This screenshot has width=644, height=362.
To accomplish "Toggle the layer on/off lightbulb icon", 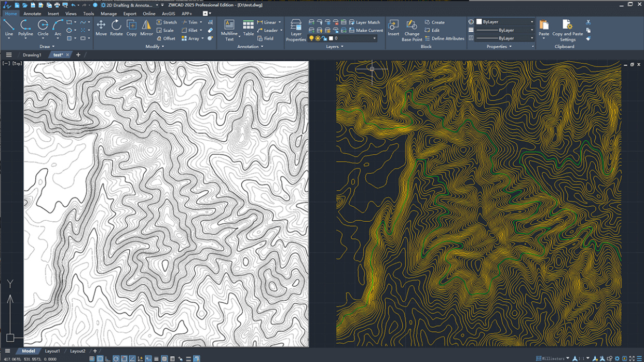I will pos(311,38).
